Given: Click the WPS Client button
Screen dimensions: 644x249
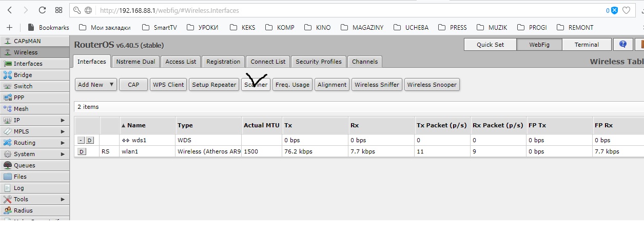Looking at the screenshot, I should click(168, 85).
